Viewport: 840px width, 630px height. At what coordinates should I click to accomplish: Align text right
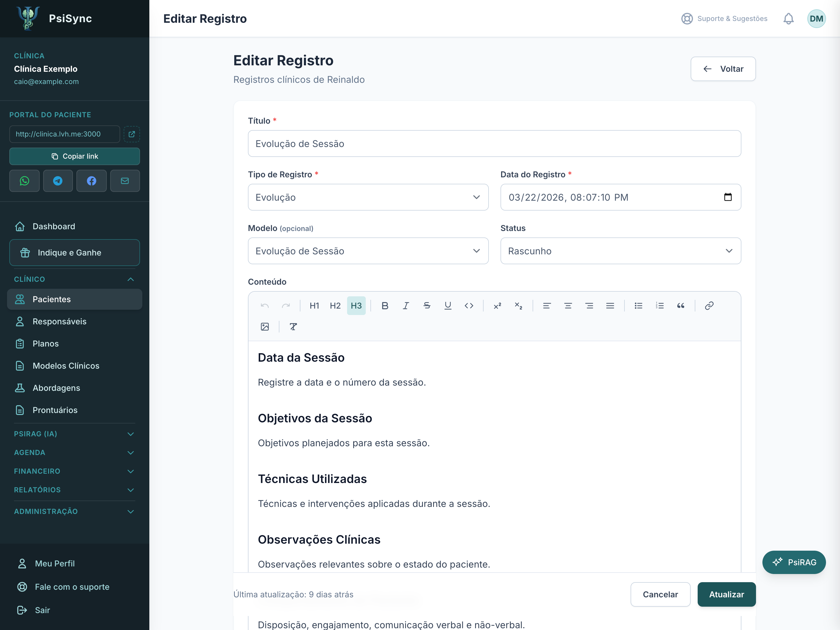(x=589, y=306)
